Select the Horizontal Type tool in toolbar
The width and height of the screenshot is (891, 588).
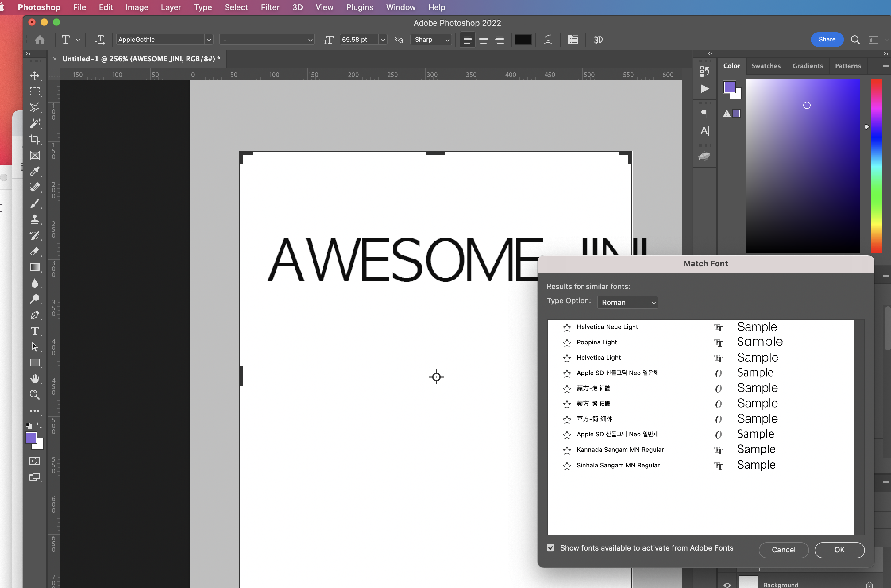[35, 331]
